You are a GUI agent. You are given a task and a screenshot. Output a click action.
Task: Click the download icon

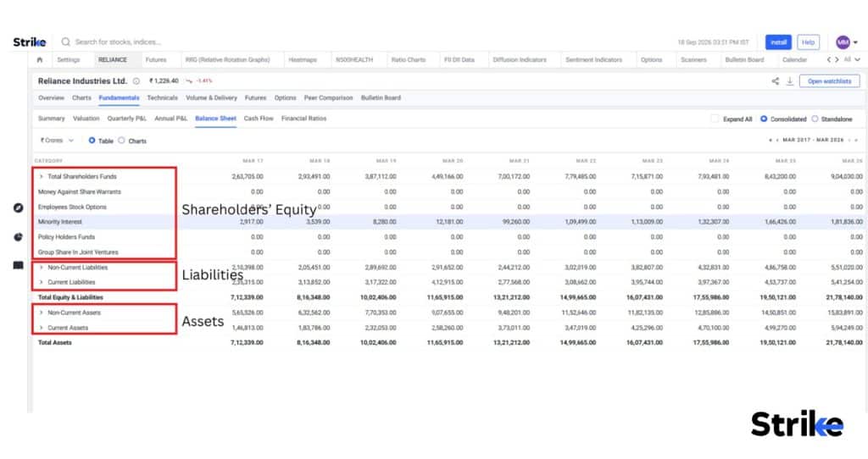click(x=790, y=81)
